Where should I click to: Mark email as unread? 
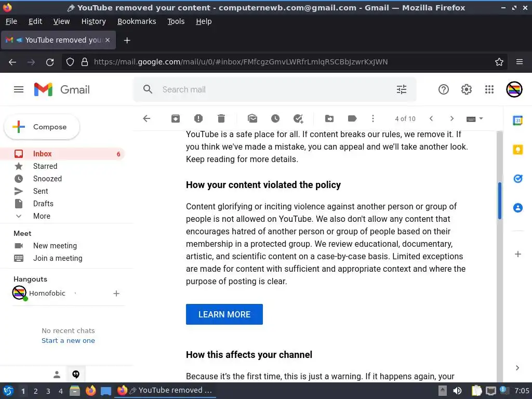pyautogui.click(x=252, y=118)
